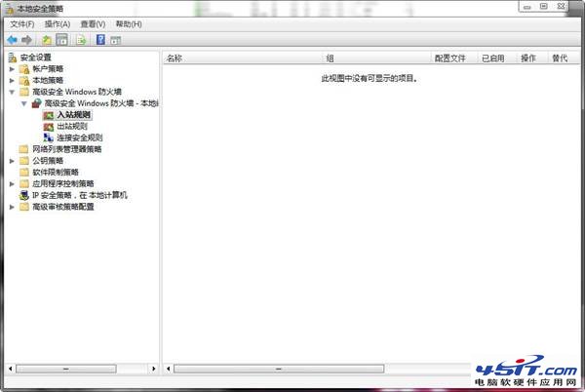Click the 入站规则 rule icon

click(x=49, y=115)
